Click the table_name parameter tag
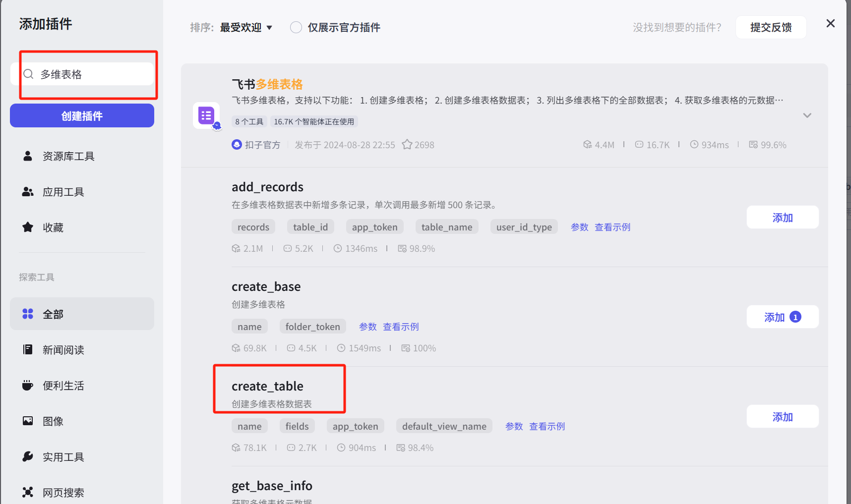The image size is (851, 504). click(447, 227)
